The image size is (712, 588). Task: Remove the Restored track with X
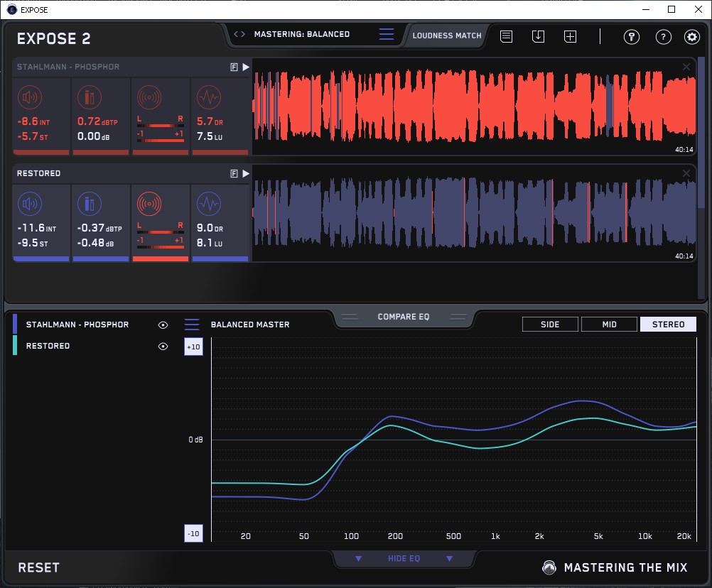(686, 173)
